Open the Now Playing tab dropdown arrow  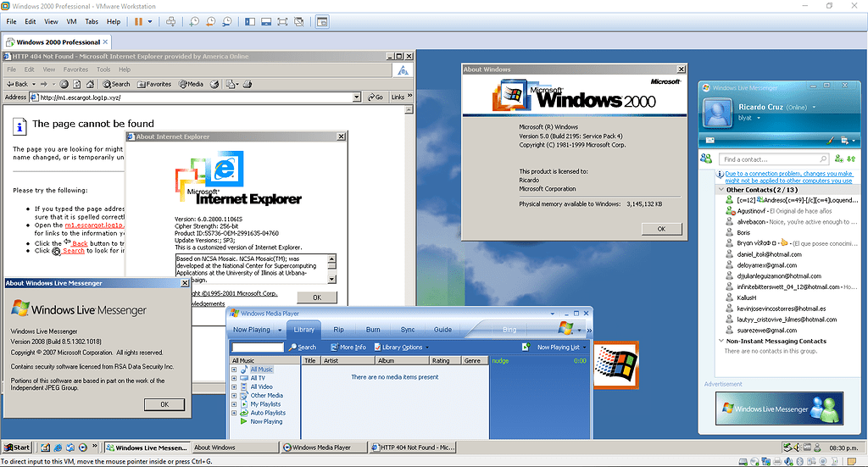coord(280,331)
